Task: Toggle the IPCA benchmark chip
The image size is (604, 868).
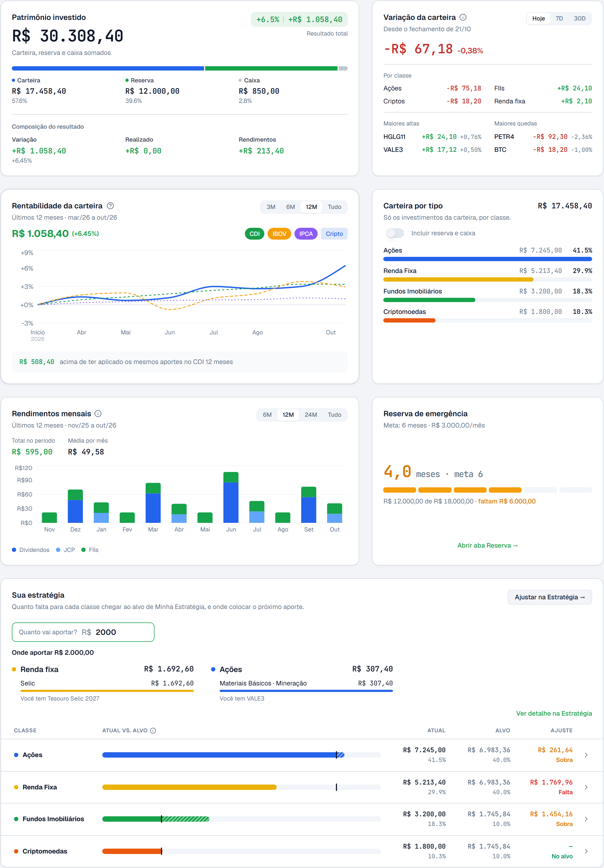Action: click(x=306, y=234)
